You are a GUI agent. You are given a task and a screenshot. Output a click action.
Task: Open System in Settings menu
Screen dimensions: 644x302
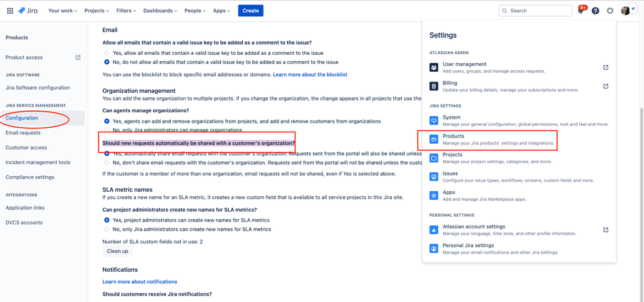pos(519,121)
